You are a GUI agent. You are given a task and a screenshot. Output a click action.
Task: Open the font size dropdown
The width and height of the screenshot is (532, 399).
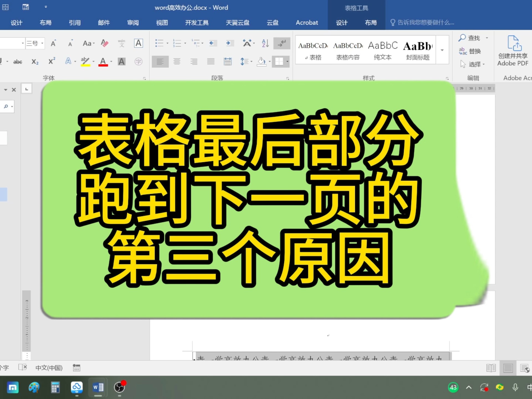[42, 44]
